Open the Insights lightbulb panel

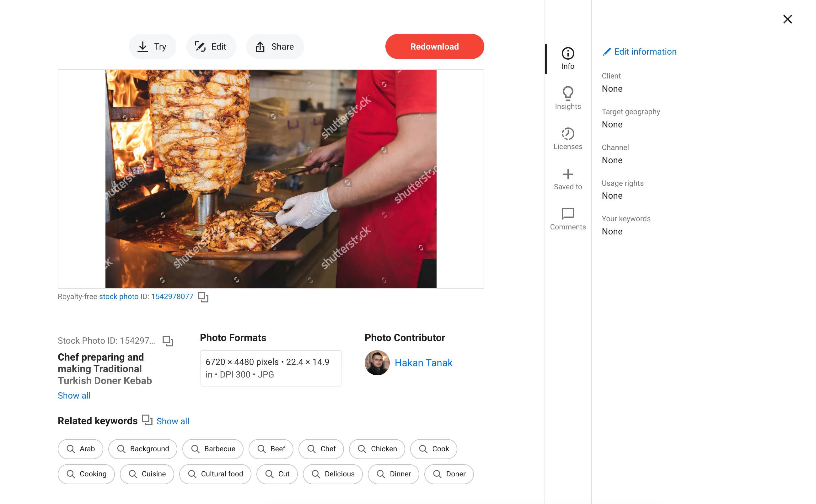point(567,98)
